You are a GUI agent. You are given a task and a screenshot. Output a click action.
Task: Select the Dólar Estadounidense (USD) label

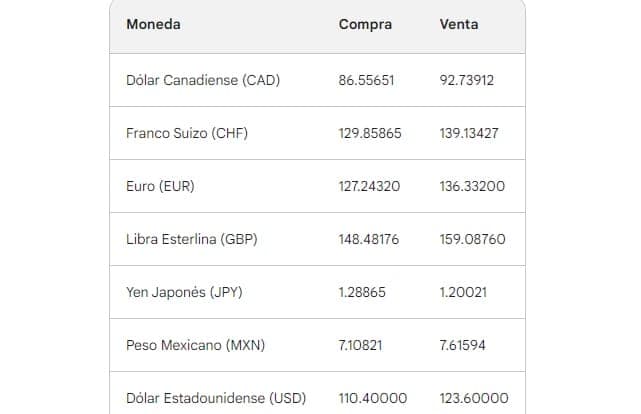[215, 398]
